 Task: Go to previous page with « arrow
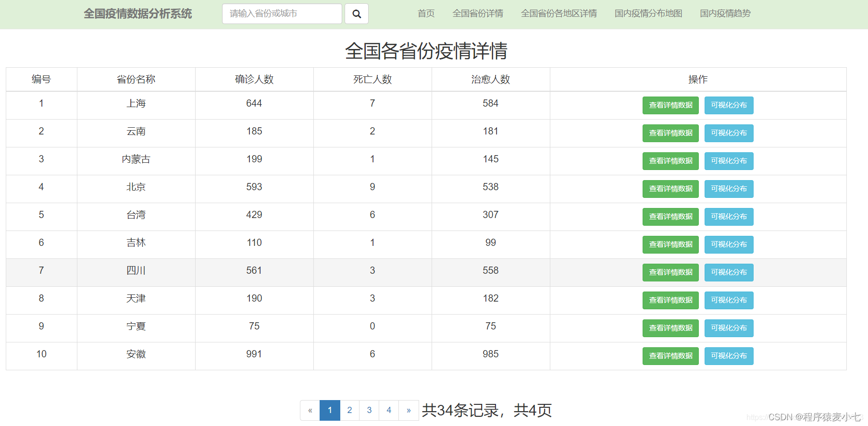[310, 410]
